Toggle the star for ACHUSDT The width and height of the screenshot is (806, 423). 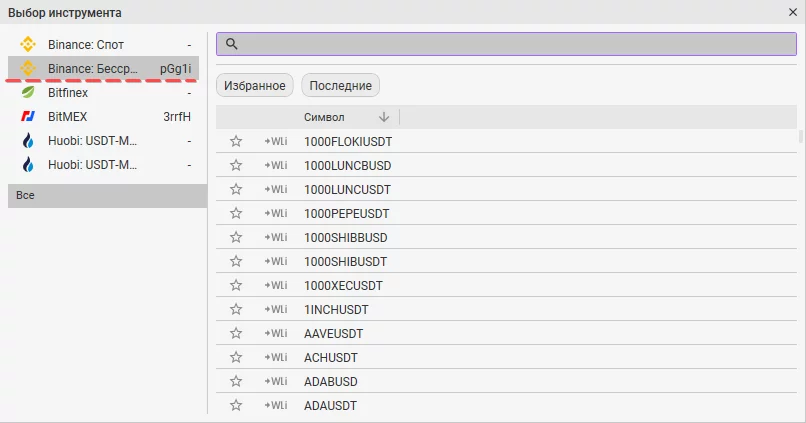tap(236, 357)
